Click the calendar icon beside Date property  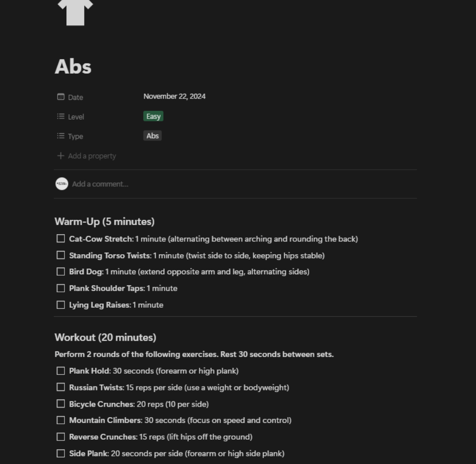[60, 97]
